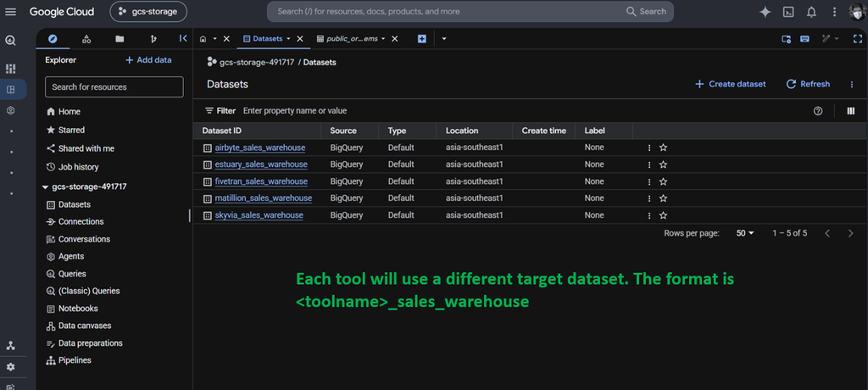This screenshot has width=868, height=390.
Task: Open the git branch repository tab
Action: coord(153,39)
